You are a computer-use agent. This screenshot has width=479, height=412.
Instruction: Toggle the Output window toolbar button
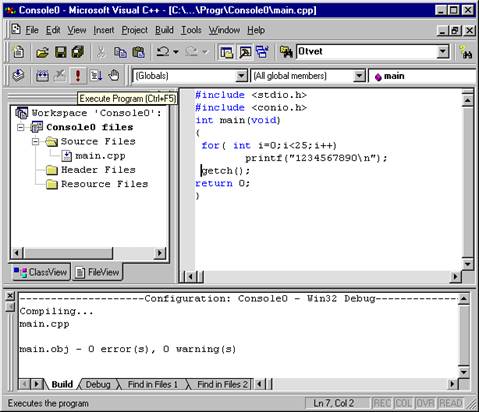245,52
